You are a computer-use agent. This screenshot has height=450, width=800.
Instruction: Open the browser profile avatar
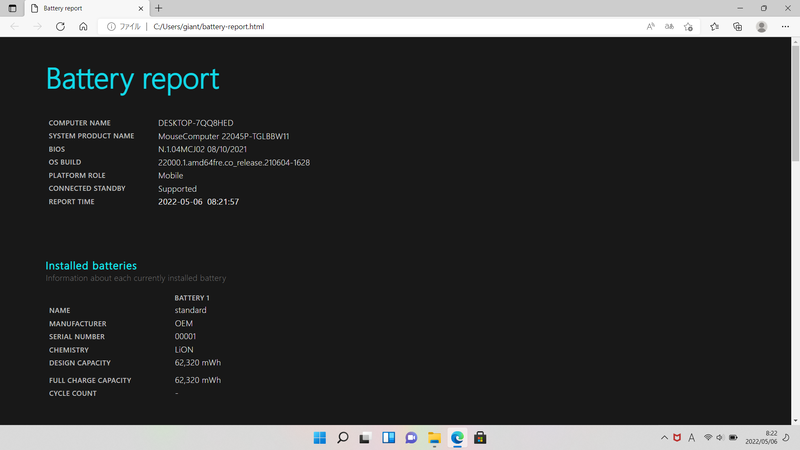(x=761, y=27)
